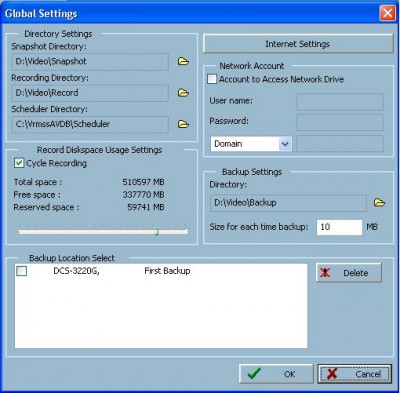Browse for the Recording Directory folder
Screen dimensions: 400x393
(183, 93)
